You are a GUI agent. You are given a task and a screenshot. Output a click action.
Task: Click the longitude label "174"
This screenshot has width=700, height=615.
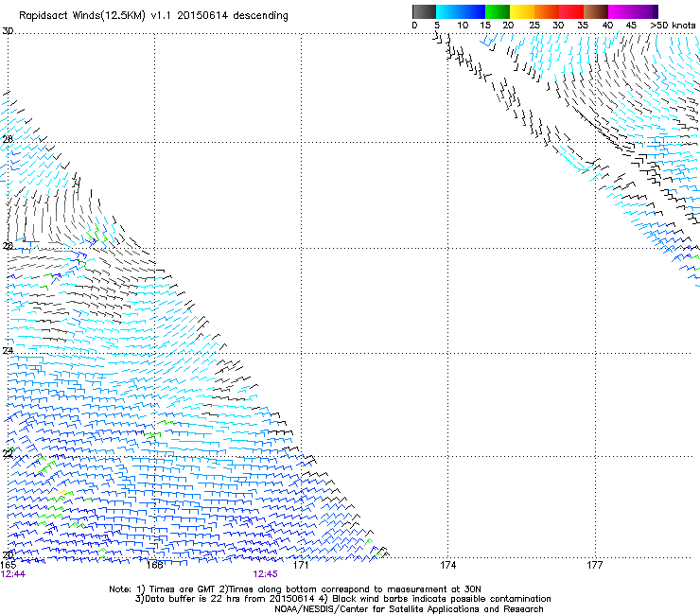[447, 565]
